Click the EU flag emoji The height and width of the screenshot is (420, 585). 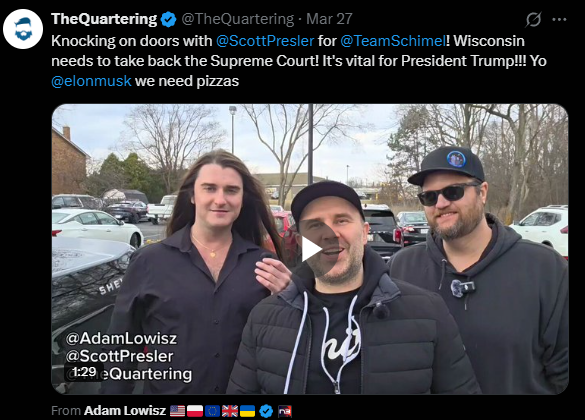[212, 411]
